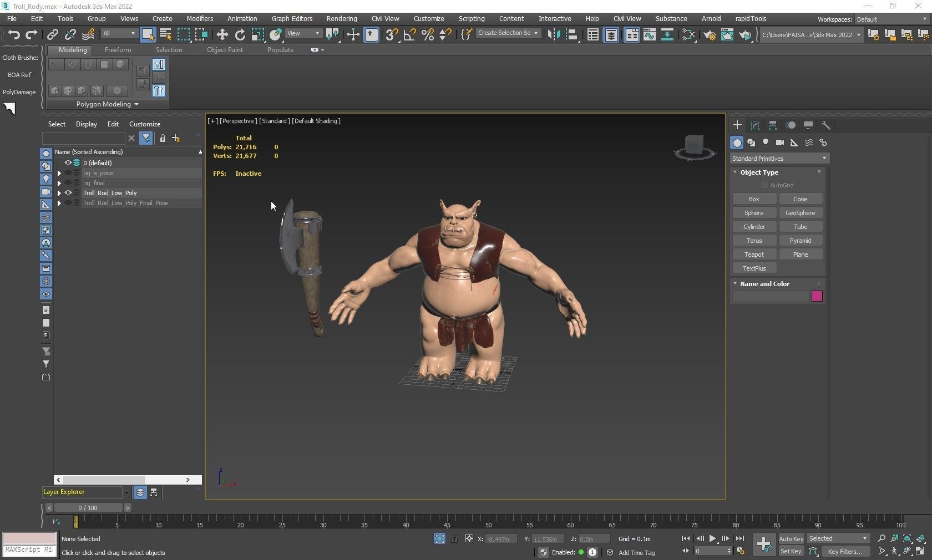Image resolution: width=932 pixels, height=560 pixels.
Task: Toggle the Percent Snap tool
Action: [x=427, y=35]
